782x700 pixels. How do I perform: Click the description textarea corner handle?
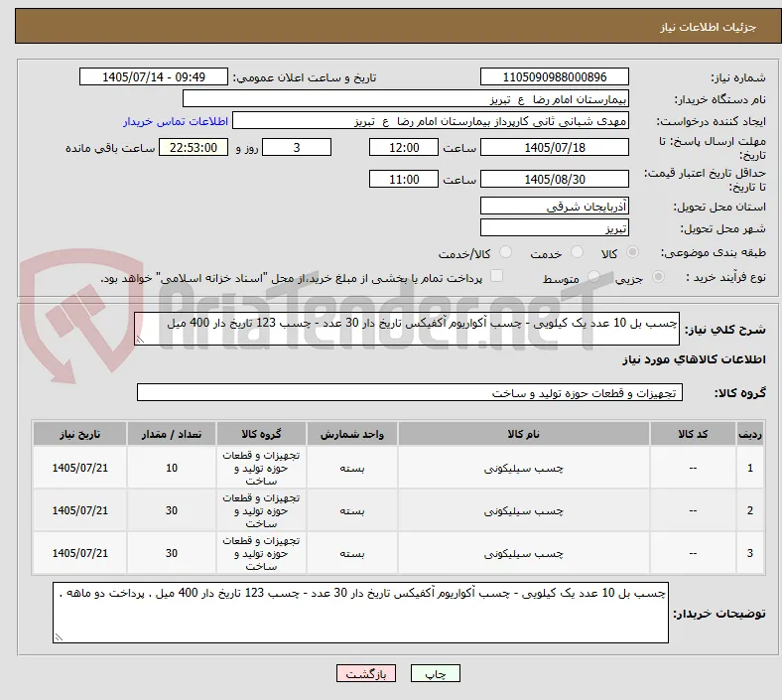tap(140, 340)
